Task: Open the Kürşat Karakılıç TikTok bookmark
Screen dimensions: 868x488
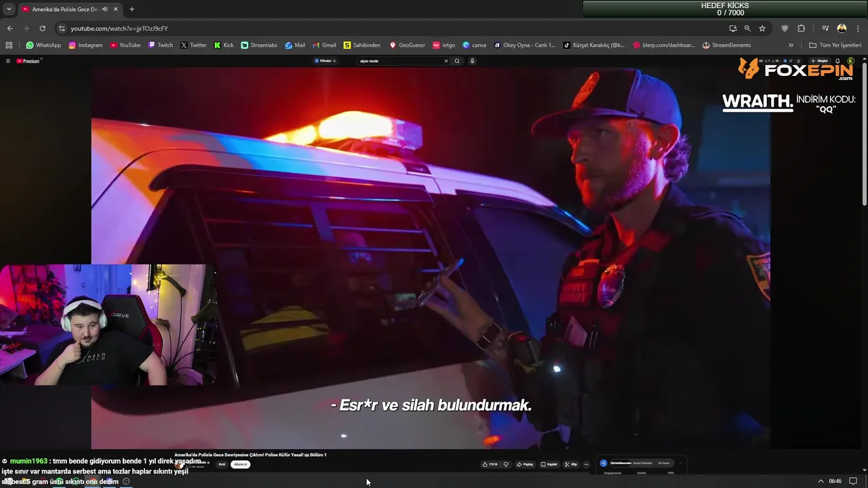Action: 593,45
